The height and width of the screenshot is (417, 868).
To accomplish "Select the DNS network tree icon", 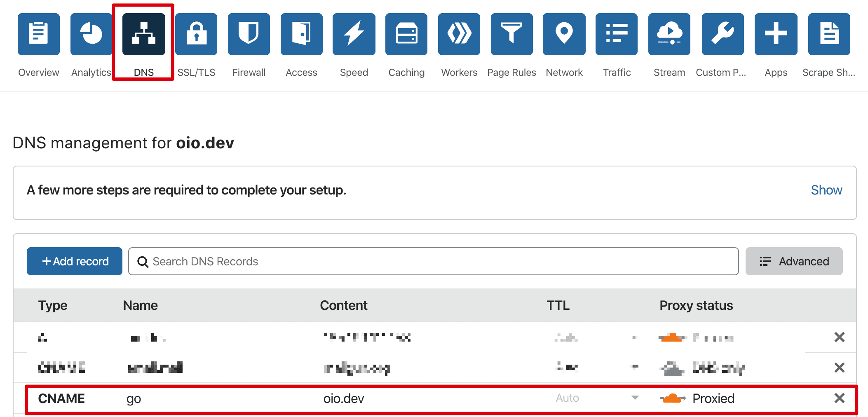I will click(144, 34).
